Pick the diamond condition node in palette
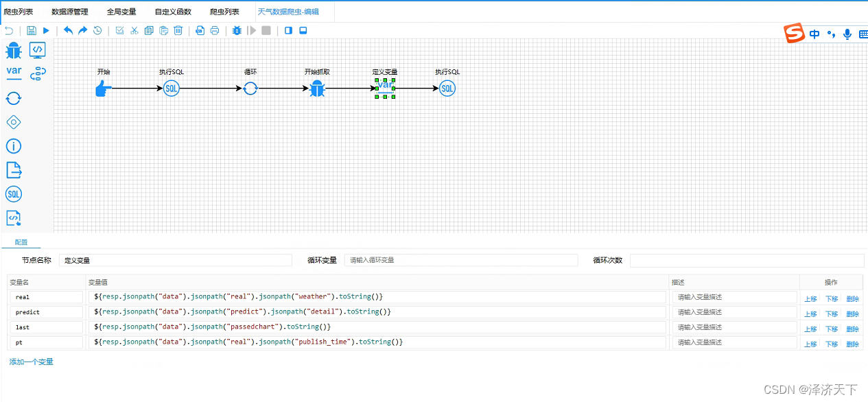The width and height of the screenshot is (868, 402). tap(14, 122)
